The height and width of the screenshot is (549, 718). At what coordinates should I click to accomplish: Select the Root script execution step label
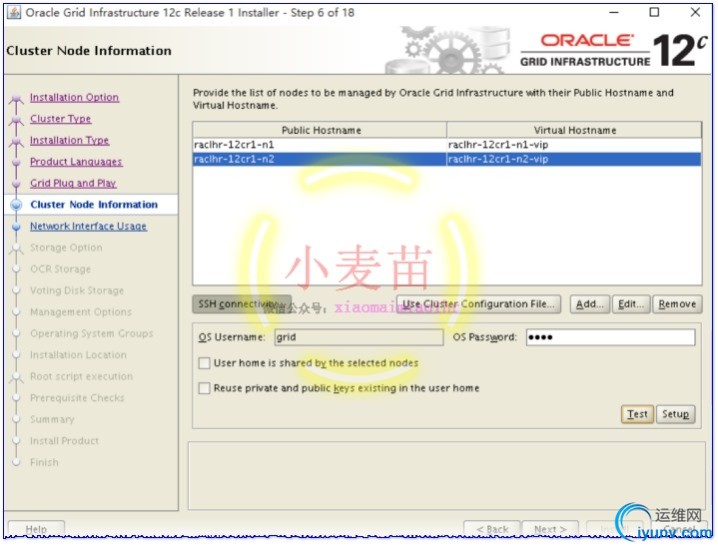click(x=81, y=377)
